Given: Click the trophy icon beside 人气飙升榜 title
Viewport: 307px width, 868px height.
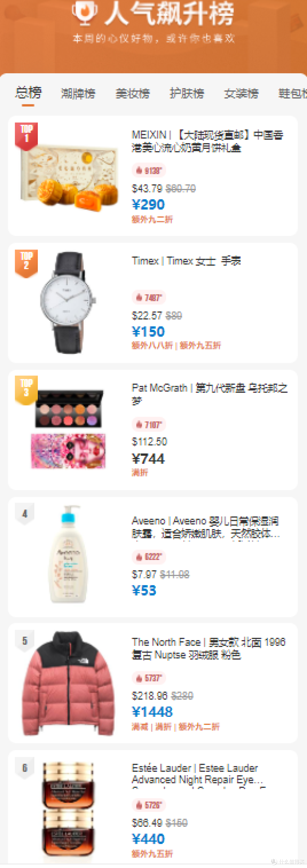Looking at the screenshot, I should [x=85, y=13].
